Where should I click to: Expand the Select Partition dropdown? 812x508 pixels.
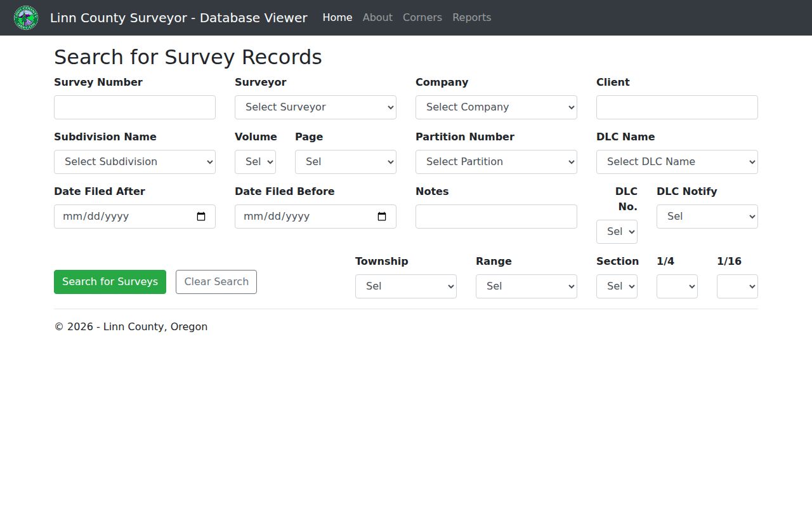pyautogui.click(x=496, y=162)
